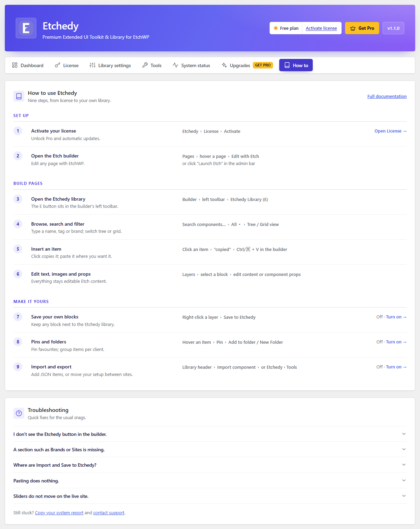Open the Tools tab
The image size is (420, 529).
pyautogui.click(x=152, y=65)
